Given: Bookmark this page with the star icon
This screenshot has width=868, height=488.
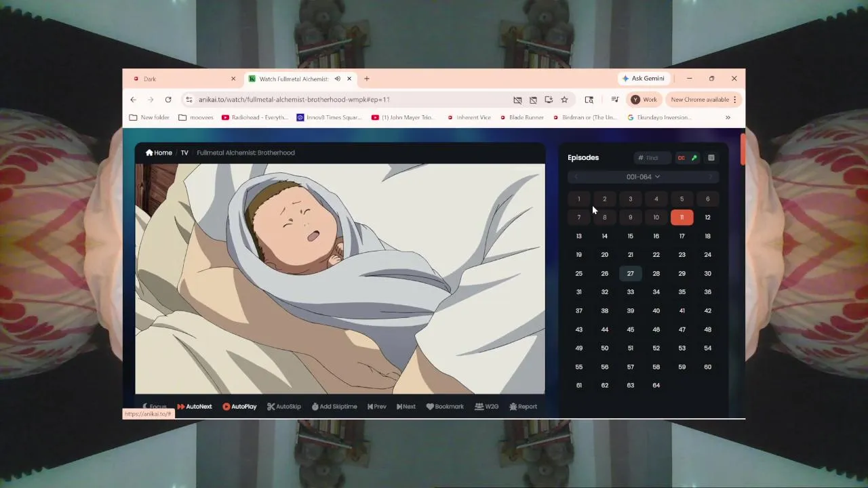Looking at the screenshot, I should (x=564, y=100).
